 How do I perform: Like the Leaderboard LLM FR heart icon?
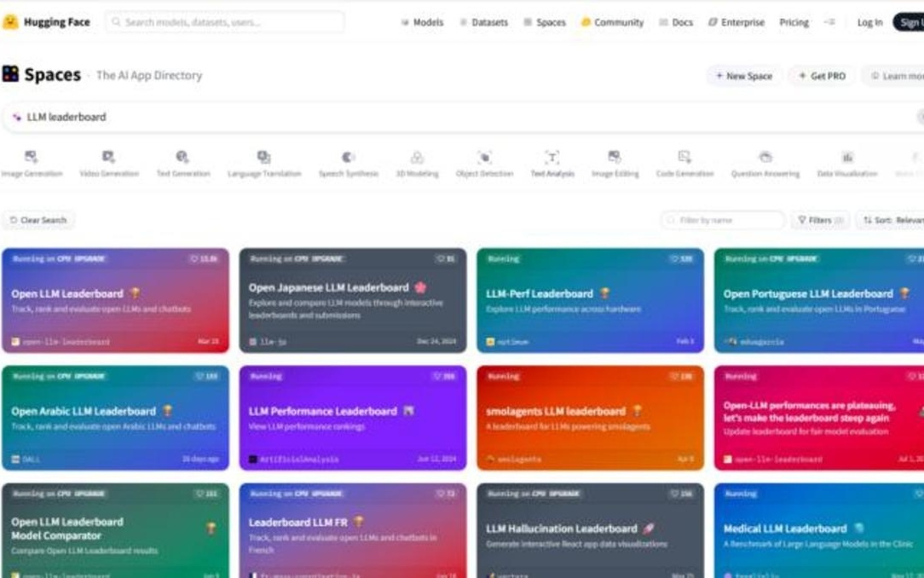click(x=440, y=493)
